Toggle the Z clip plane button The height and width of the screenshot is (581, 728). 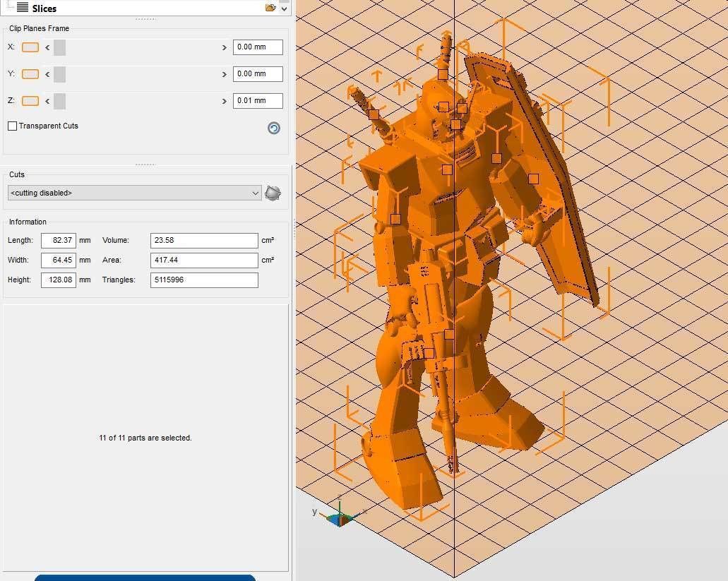[x=30, y=101]
